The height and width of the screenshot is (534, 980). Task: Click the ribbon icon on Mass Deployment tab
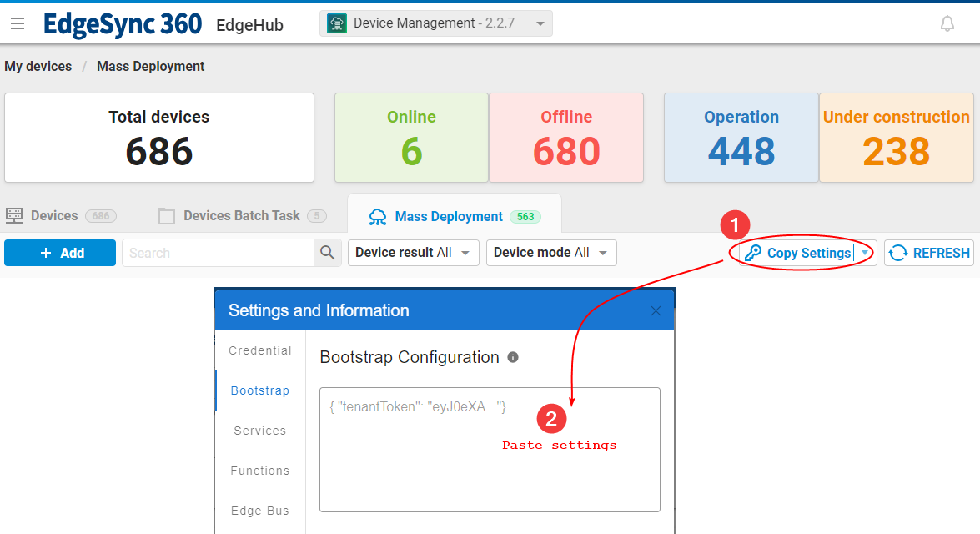coord(378,216)
